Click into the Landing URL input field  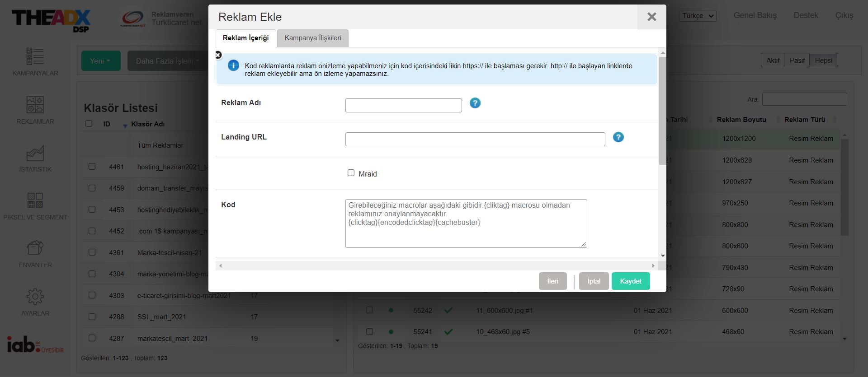(475, 140)
